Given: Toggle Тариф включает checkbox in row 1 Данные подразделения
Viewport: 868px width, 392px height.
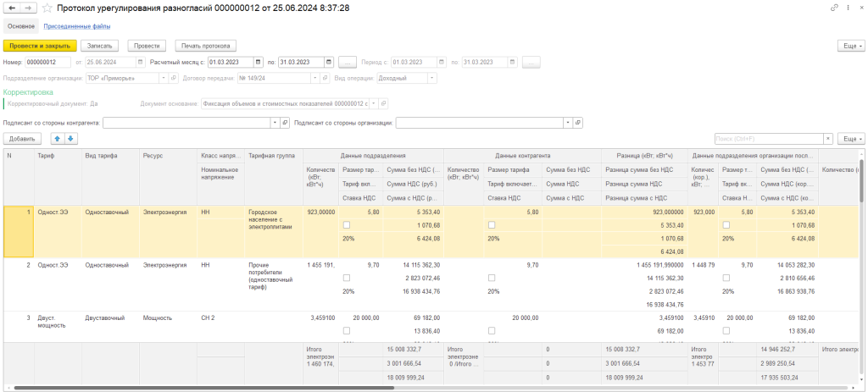Looking at the screenshot, I should pyautogui.click(x=346, y=225).
